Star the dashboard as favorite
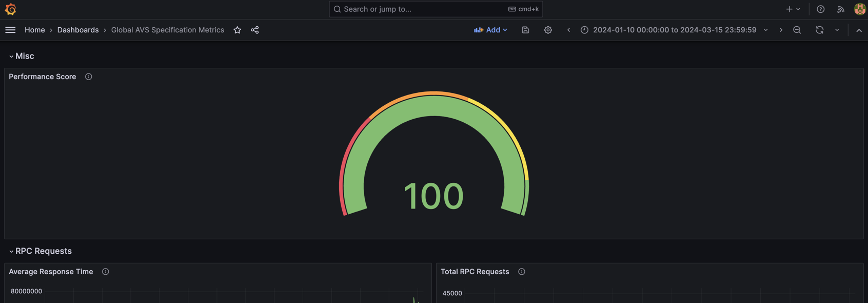 [237, 30]
